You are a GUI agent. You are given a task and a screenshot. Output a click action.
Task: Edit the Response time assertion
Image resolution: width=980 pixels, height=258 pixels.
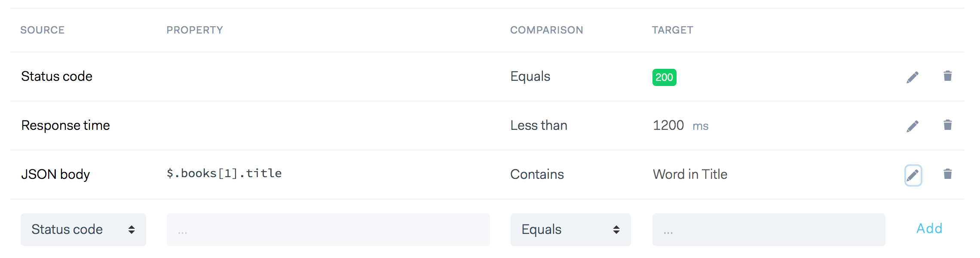click(913, 125)
